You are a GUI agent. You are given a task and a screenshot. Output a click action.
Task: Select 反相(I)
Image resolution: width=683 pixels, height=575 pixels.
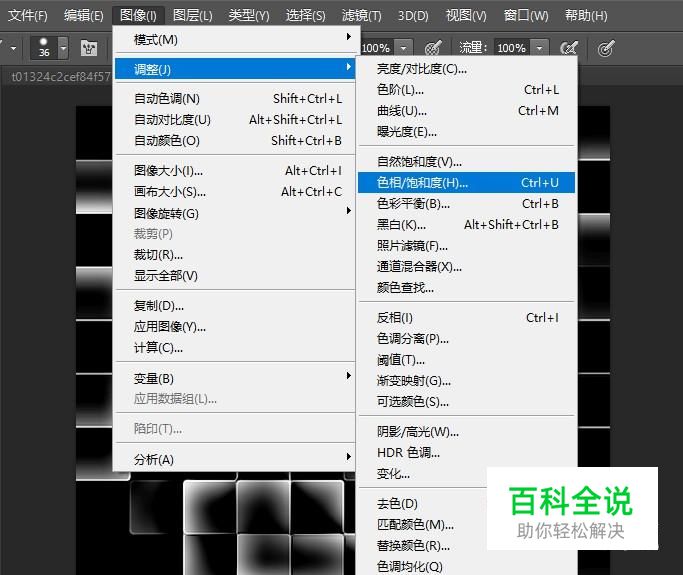pyautogui.click(x=467, y=318)
